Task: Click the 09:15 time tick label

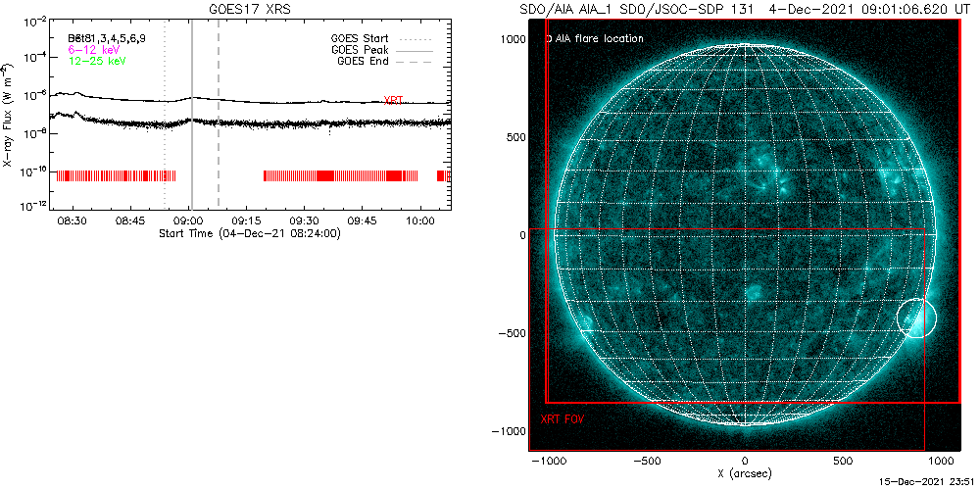Action: click(247, 220)
